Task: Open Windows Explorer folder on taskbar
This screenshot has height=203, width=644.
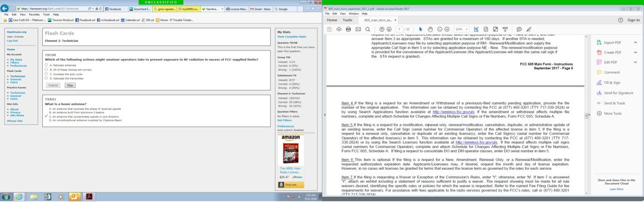Action: click(x=33, y=196)
